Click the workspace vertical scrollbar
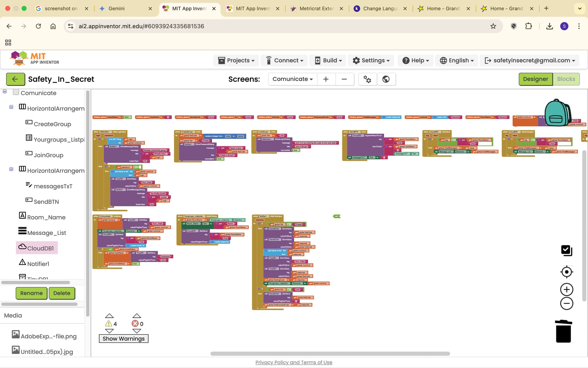Screen dimensions: 588x368 (x=584, y=226)
